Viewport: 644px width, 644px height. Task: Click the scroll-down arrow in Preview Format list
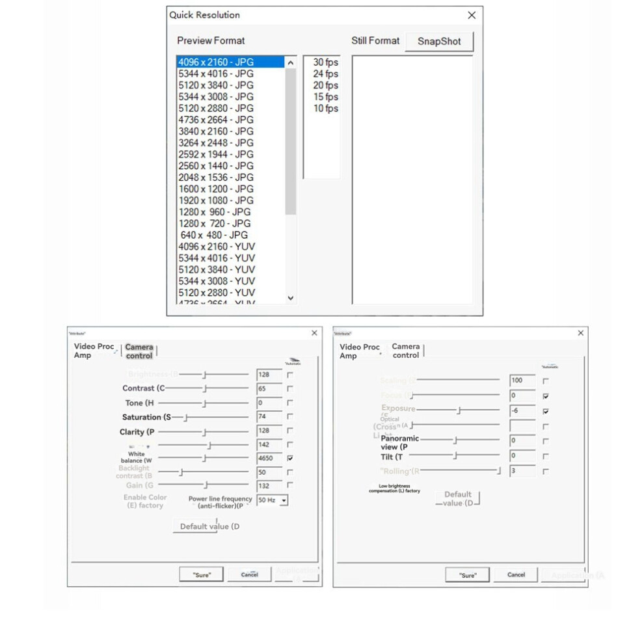coord(290,298)
